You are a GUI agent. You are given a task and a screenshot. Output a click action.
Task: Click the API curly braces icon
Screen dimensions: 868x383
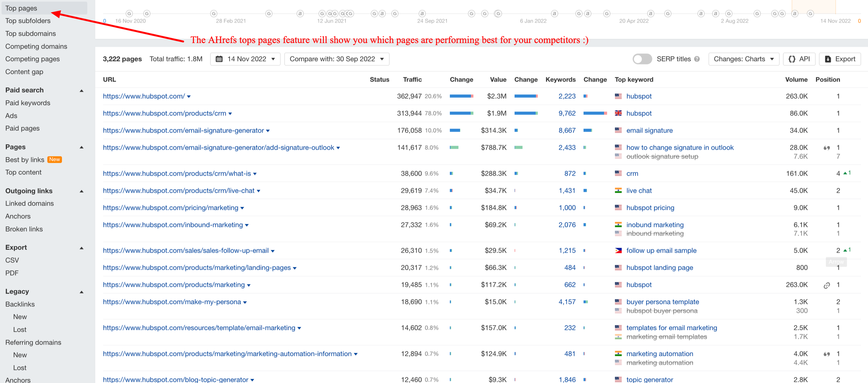coord(792,59)
